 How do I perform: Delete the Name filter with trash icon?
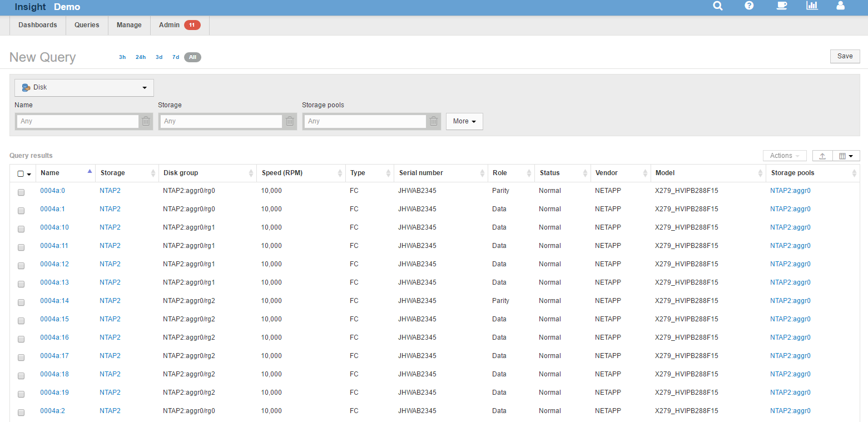pyautogui.click(x=146, y=121)
